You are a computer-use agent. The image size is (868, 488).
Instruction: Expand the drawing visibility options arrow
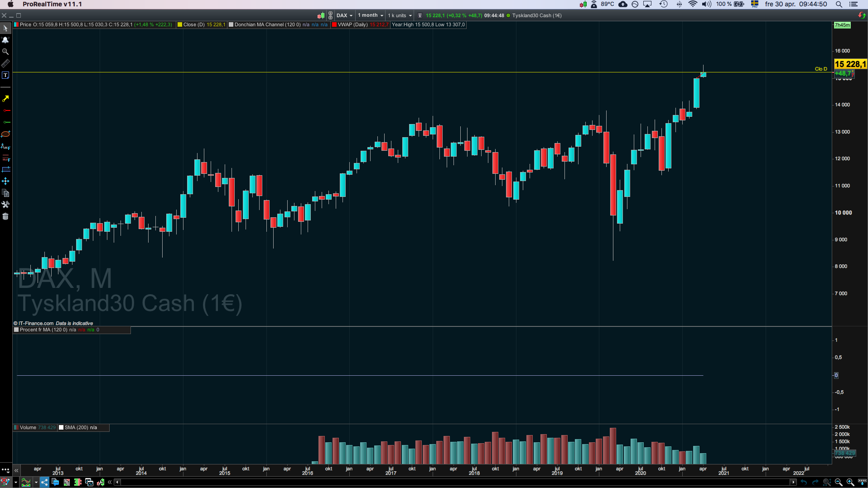(x=15, y=482)
